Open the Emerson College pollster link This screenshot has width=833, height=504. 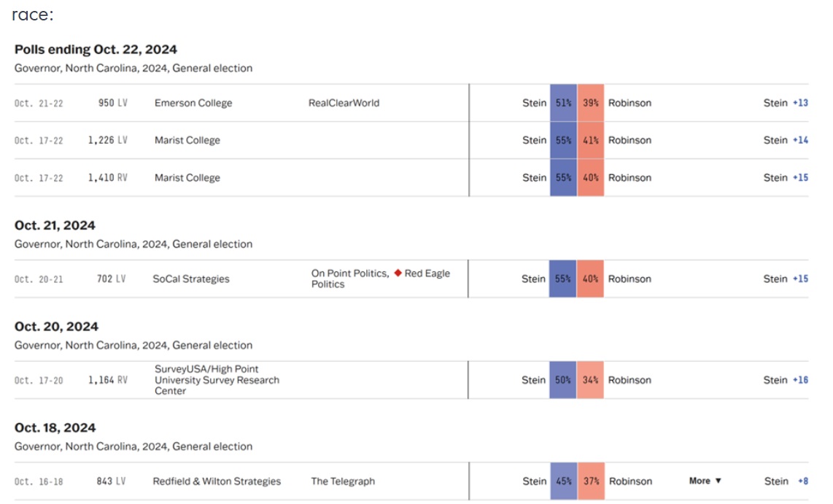tap(193, 103)
